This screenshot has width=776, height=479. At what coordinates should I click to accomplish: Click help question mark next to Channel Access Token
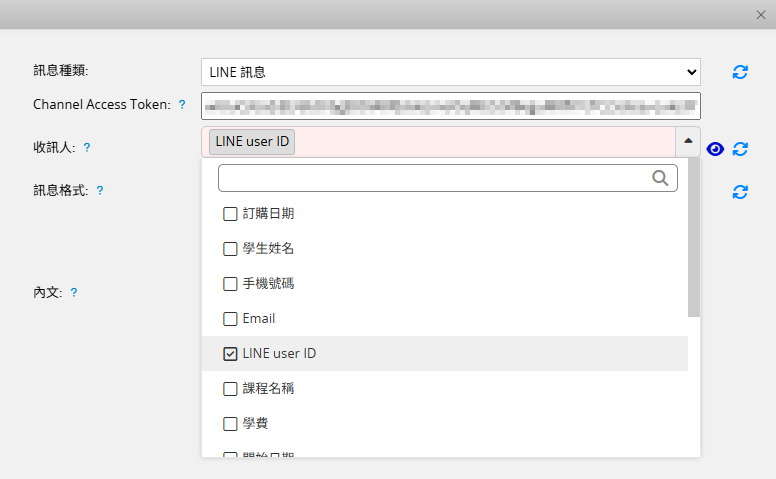pos(182,104)
